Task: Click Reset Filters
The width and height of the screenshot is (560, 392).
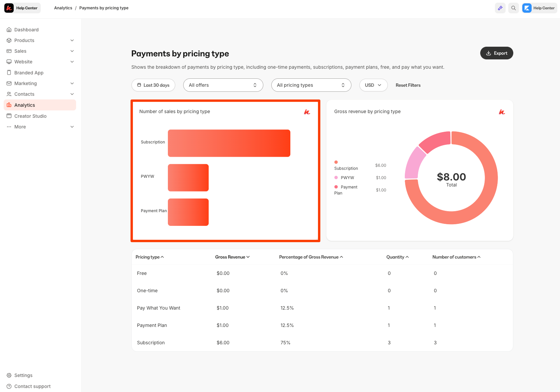Action: [408, 85]
